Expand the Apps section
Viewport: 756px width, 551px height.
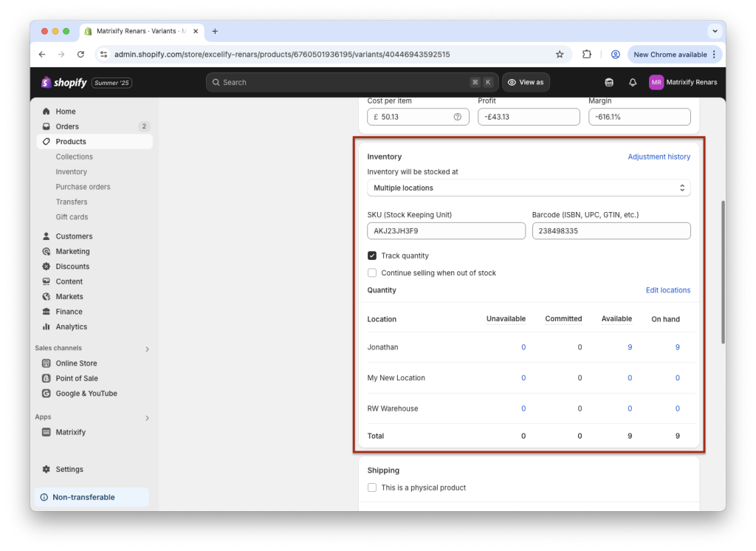(x=145, y=417)
